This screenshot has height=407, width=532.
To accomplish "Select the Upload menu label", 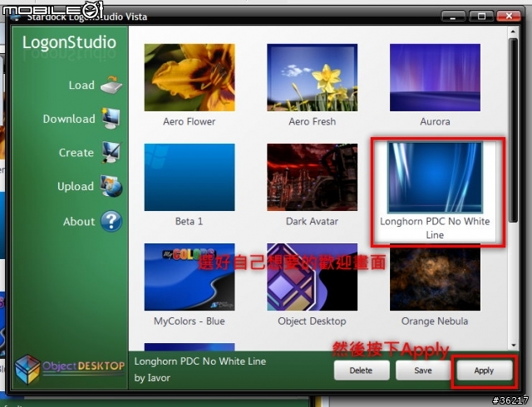I will click(x=76, y=186).
